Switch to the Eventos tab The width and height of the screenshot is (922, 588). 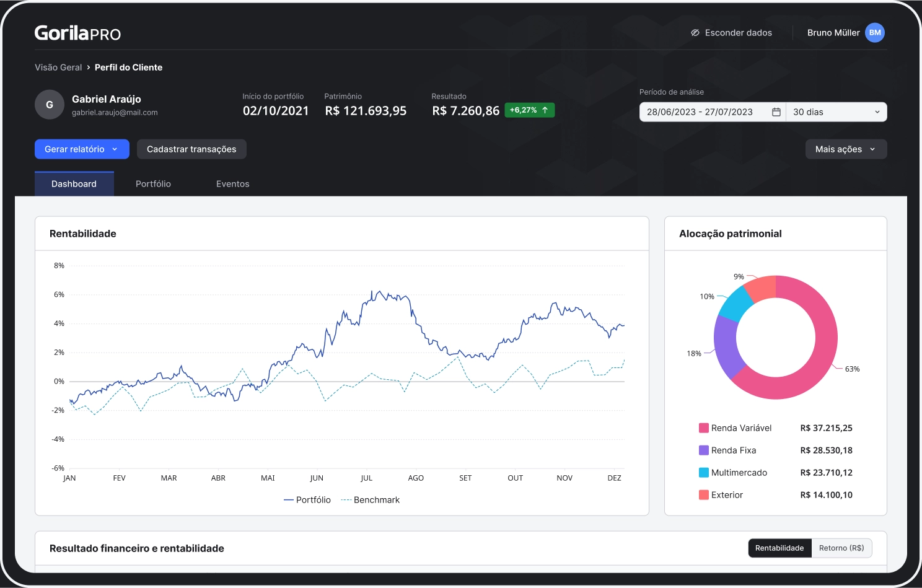tap(233, 184)
